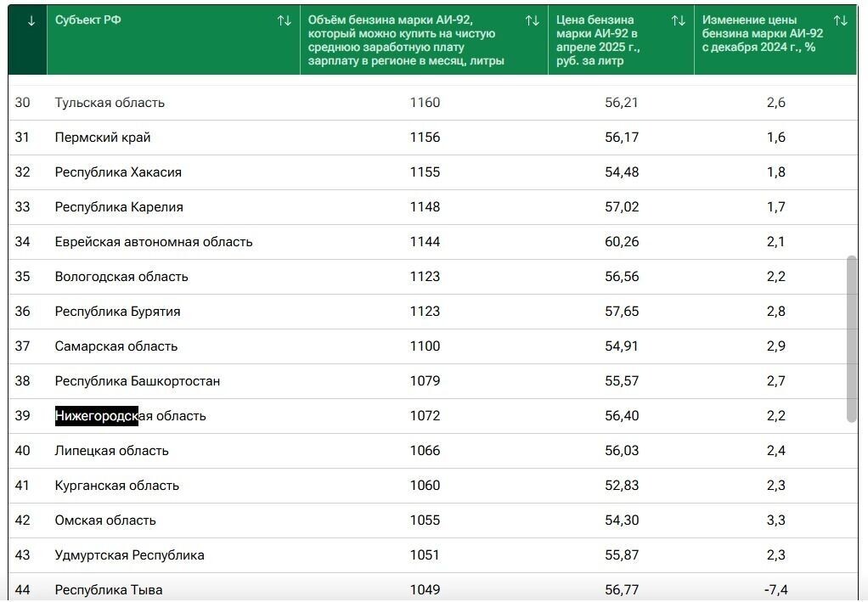The image size is (868, 602).
Task: Click the volume value 1160
Action: (425, 103)
